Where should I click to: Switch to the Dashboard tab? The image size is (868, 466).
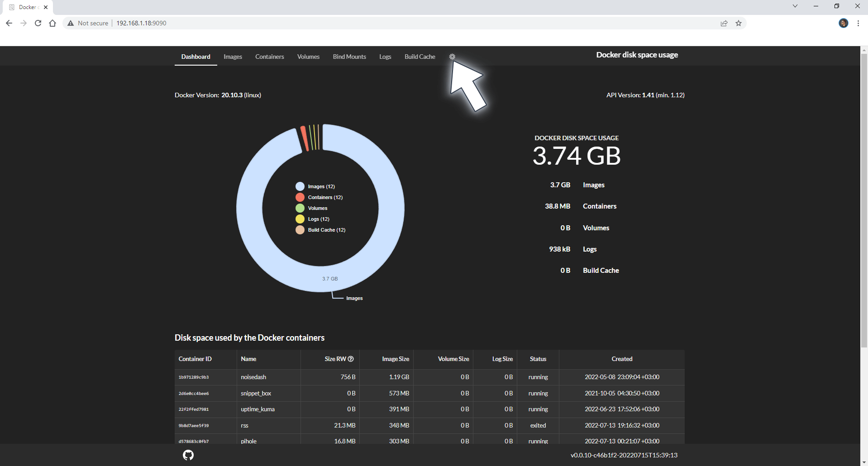pyautogui.click(x=196, y=57)
